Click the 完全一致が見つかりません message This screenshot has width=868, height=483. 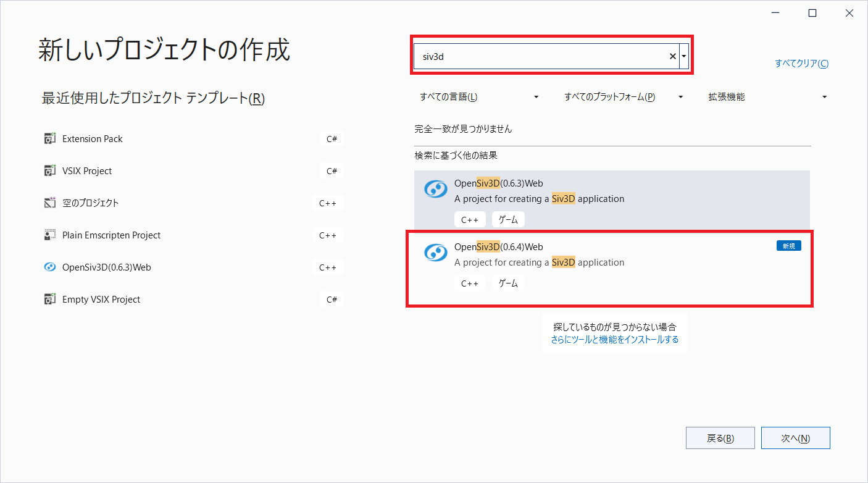pyautogui.click(x=463, y=129)
